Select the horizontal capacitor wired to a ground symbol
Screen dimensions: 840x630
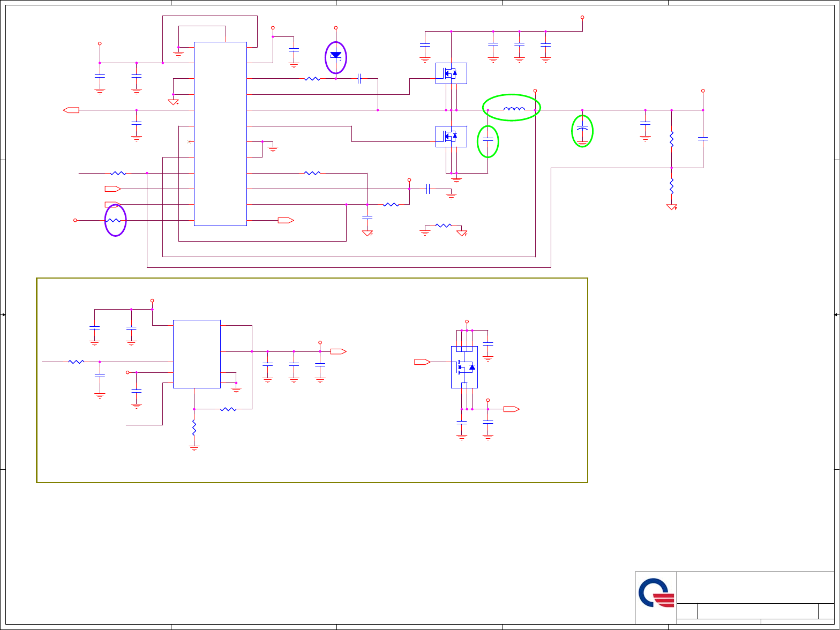pyautogui.click(x=427, y=189)
